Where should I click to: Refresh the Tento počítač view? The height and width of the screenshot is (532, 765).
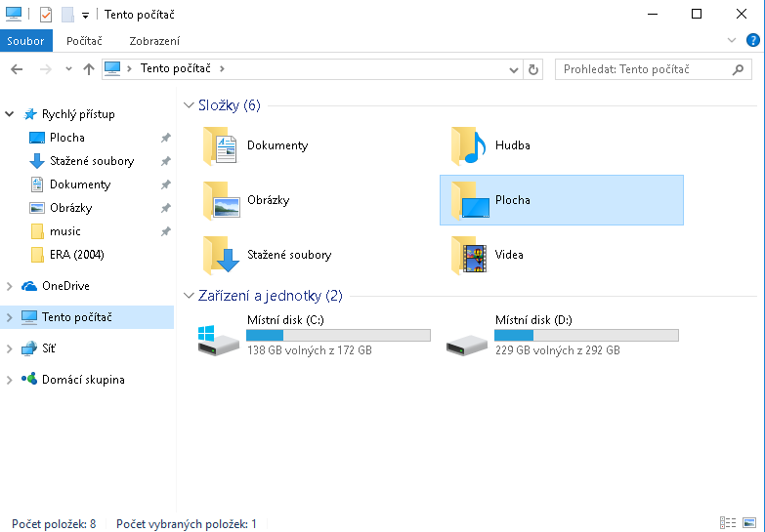pos(533,69)
